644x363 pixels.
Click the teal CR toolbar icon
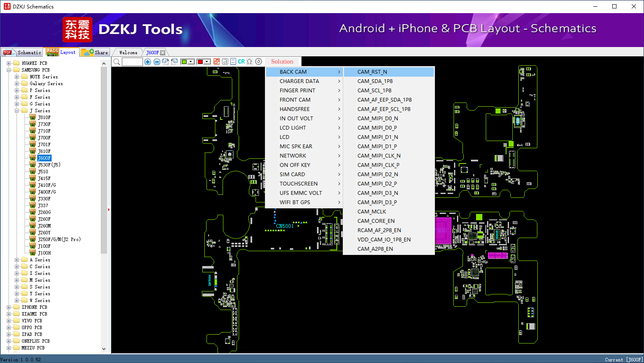(241, 61)
